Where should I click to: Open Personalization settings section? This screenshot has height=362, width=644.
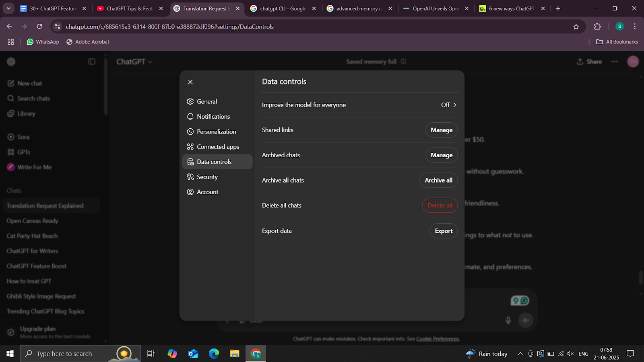217,132
